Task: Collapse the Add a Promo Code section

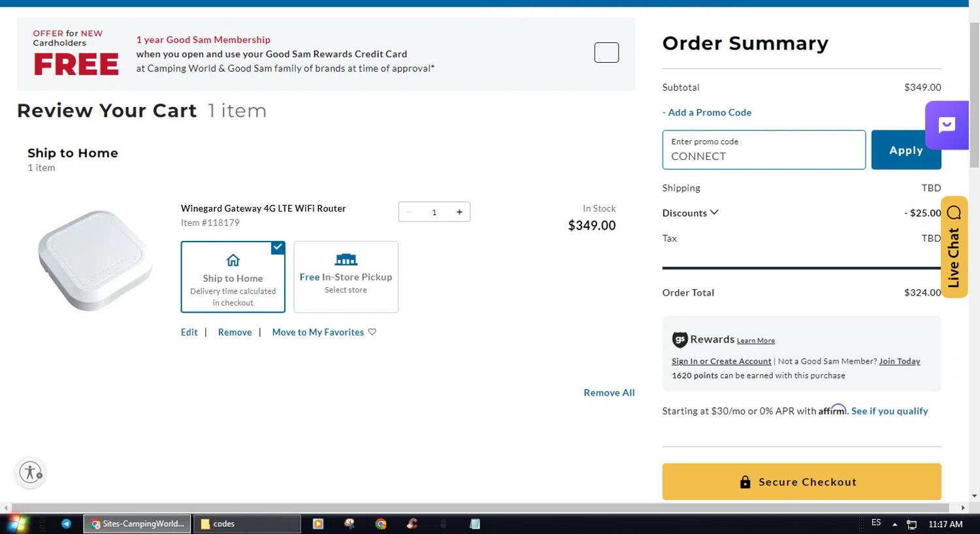Action: coord(707,112)
